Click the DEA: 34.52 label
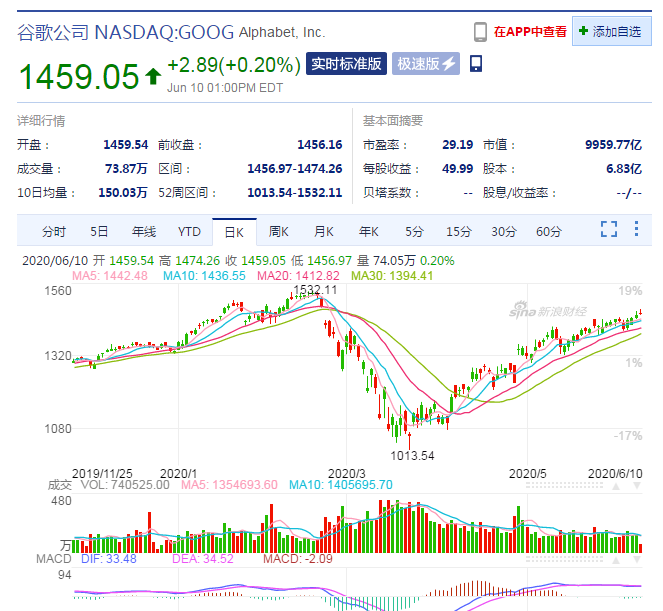 point(203,559)
